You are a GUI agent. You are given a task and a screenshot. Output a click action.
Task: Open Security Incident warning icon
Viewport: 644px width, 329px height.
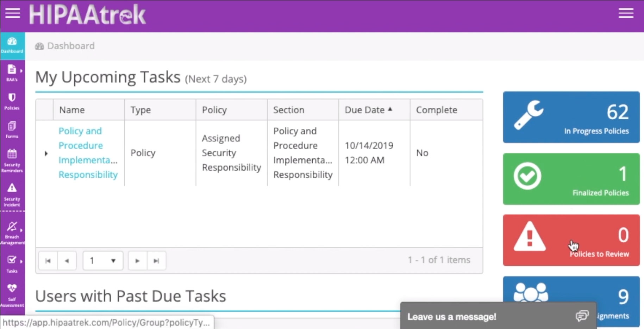click(12, 194)
